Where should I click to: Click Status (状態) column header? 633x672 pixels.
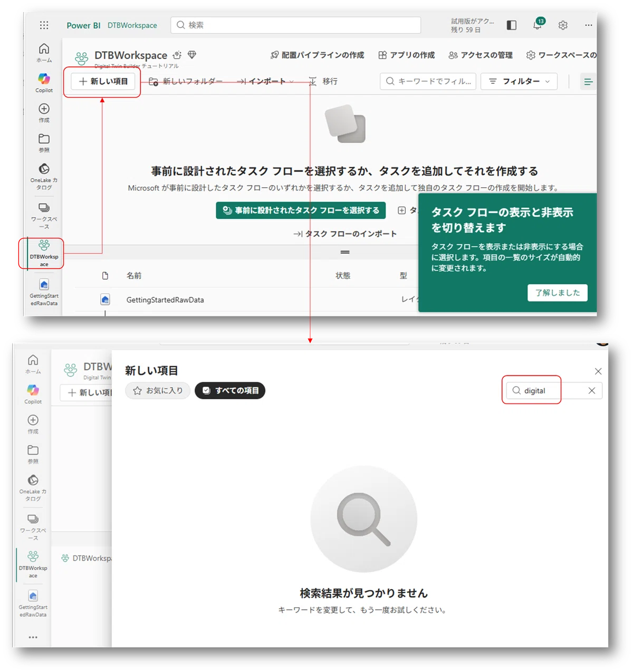(343, 276)
